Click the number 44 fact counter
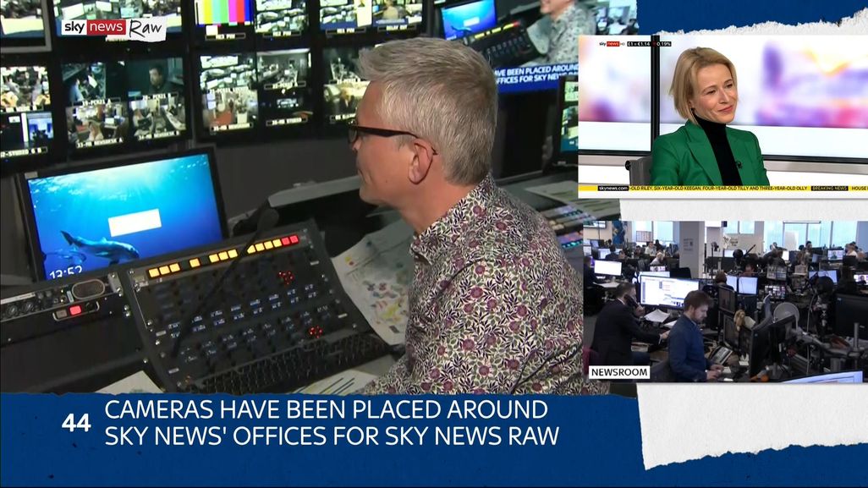Viewport: 868px width, 488px height. tap(76, 423)
